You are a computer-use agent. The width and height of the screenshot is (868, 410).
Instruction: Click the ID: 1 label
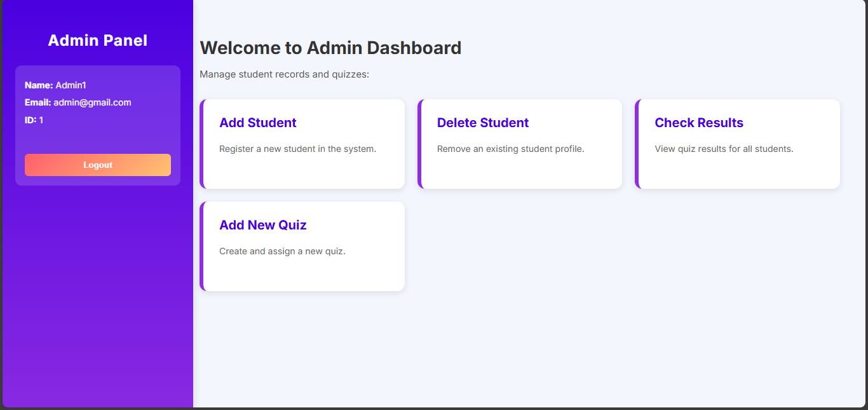(x=34, y=120)
